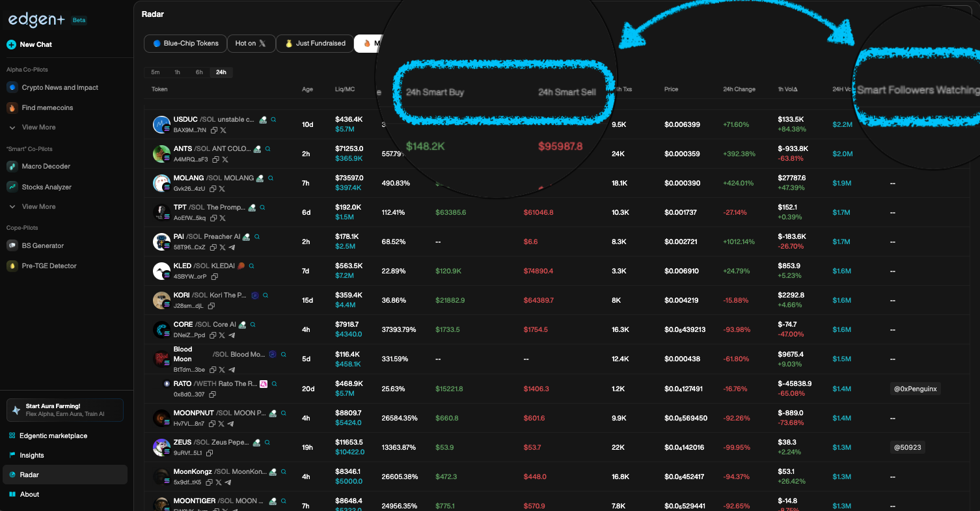980x511 pixels.
Task: Open the magnifier search icon next to USDUC
Action: click(x=273, y=119)
